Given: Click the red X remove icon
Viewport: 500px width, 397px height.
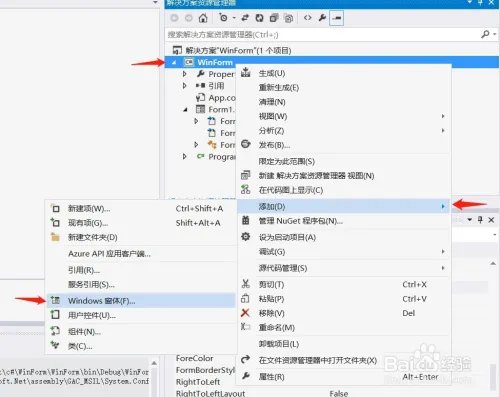Looking at the screenshot, I should pos(245,313).
